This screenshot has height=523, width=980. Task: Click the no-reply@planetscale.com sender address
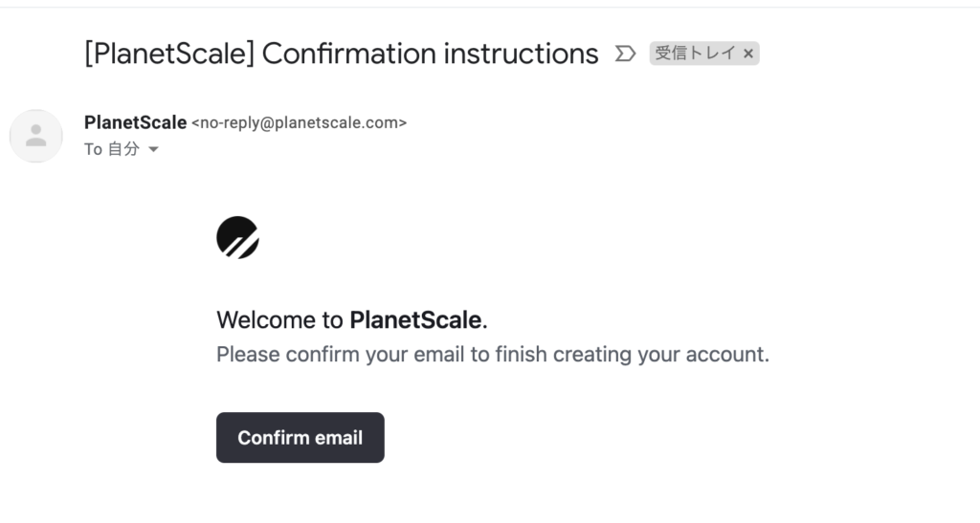(299, 123)
